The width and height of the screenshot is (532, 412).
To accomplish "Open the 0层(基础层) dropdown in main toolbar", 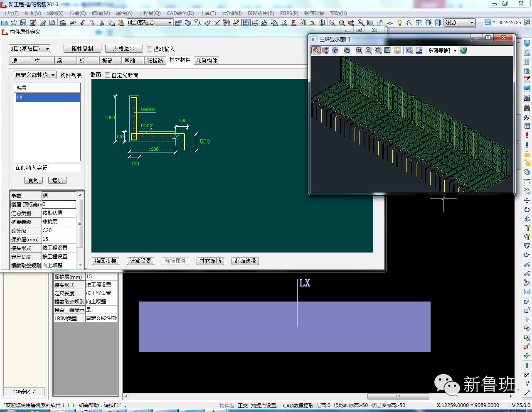I will (x=150, y=22).
